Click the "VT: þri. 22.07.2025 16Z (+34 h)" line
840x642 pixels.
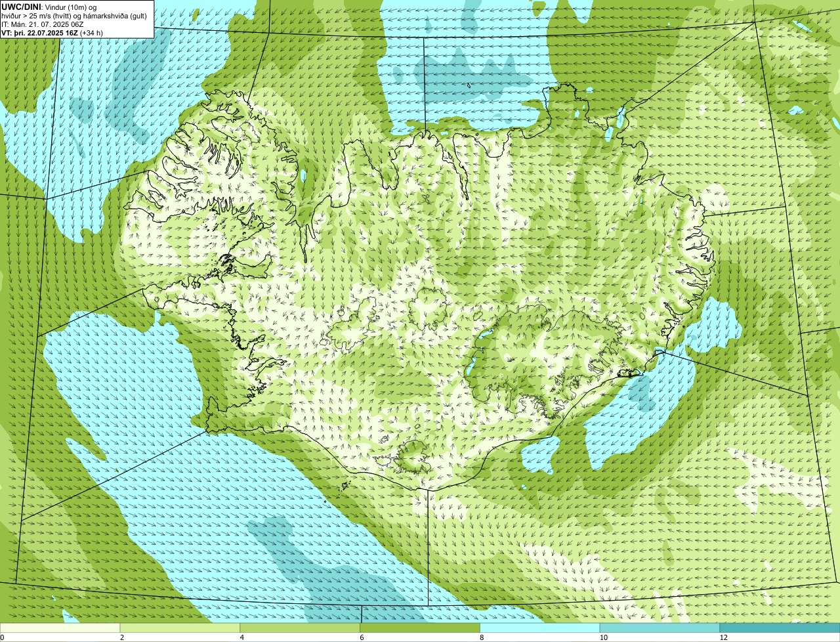coord(52,33)
